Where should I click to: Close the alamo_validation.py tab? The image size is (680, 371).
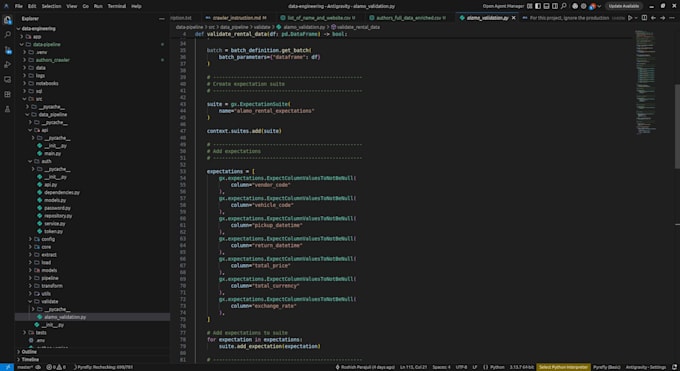(513, 18)
